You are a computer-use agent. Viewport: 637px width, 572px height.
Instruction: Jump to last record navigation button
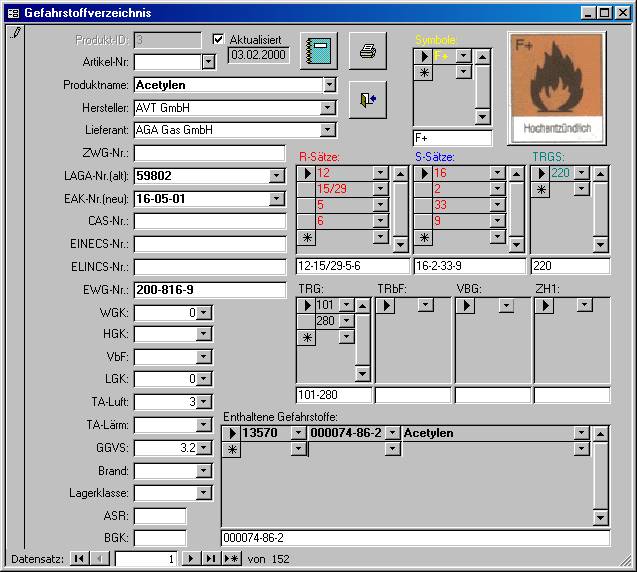point(211,559)
